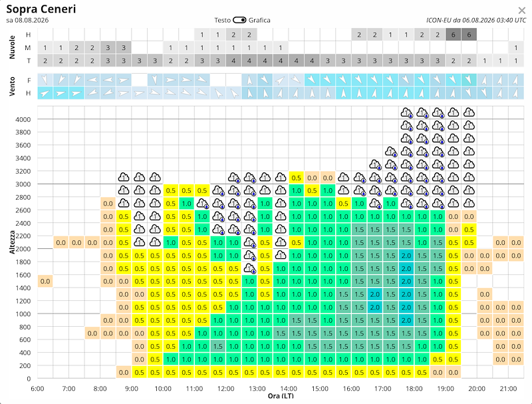The width and height of the screenshot is (532, 404).
Task: Click topmost cloud icon at 19:30
Action: [x=469, y=112]
